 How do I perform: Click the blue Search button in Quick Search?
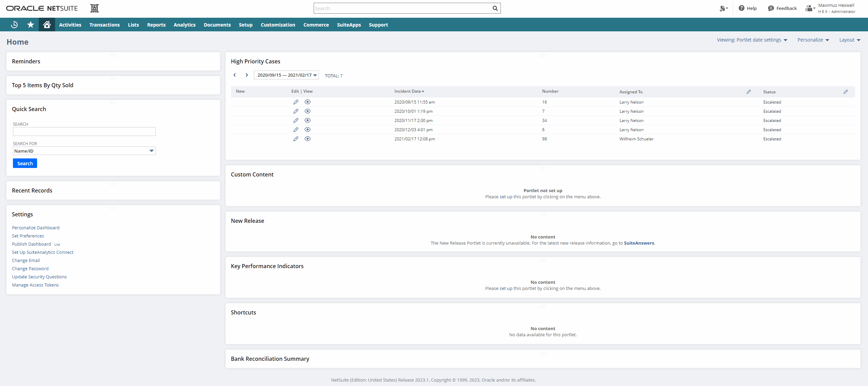coord(25,163)
